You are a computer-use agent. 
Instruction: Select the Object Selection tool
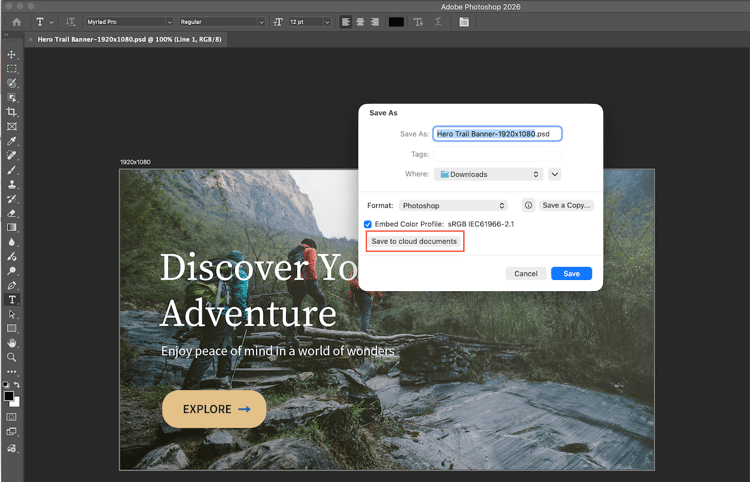(x=11, y=98)
